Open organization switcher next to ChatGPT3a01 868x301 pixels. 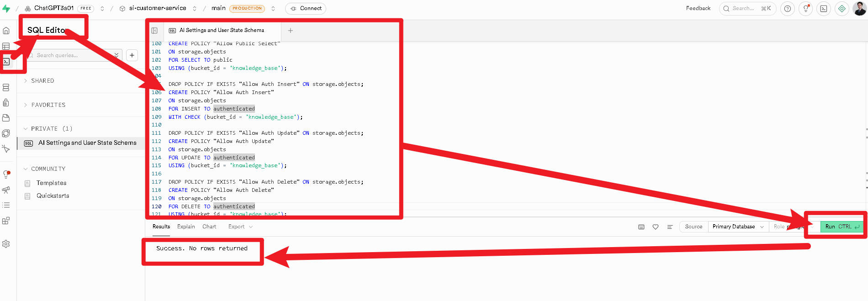coord(102,8)
